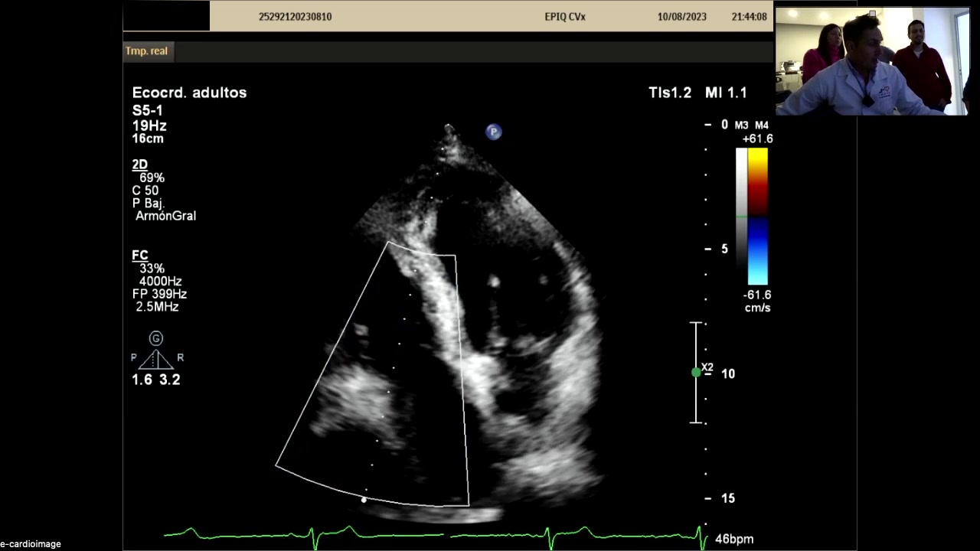Click the C 50 compression value
Screen dimensions: 980x551
(145, 191)
